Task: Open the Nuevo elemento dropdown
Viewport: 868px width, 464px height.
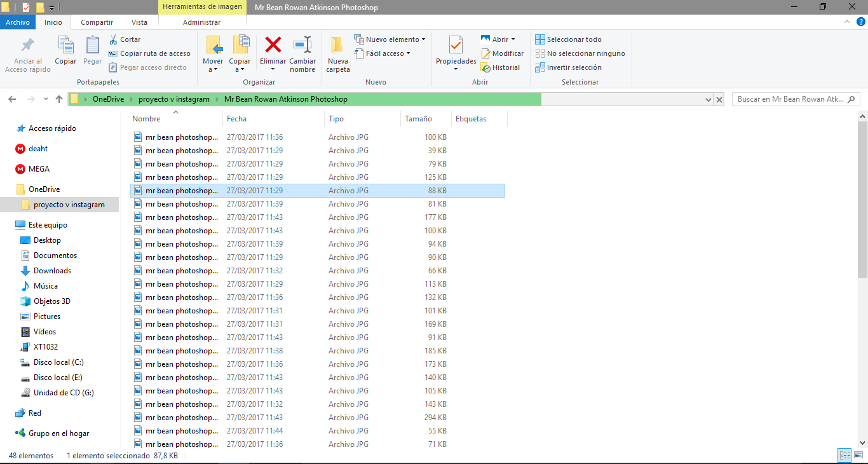Action: click(390, 39)
